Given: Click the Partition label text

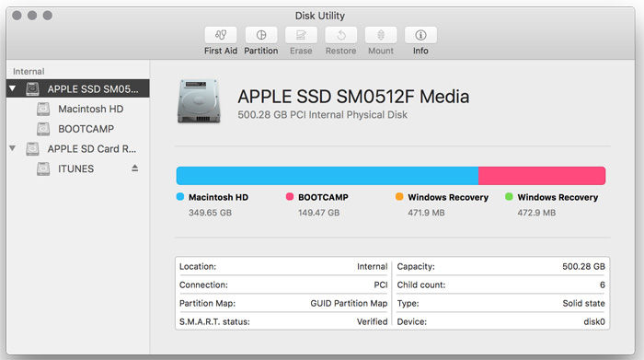Looking at the screenshot, I should pyautogui.click(x=260, y=51).
